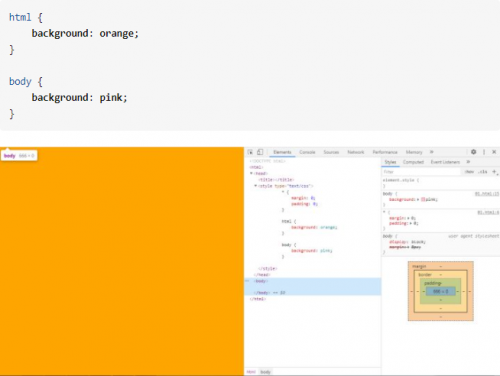Click the pink color swatch
This screenshot has height=376, width=500.
[x=423, y=199]
